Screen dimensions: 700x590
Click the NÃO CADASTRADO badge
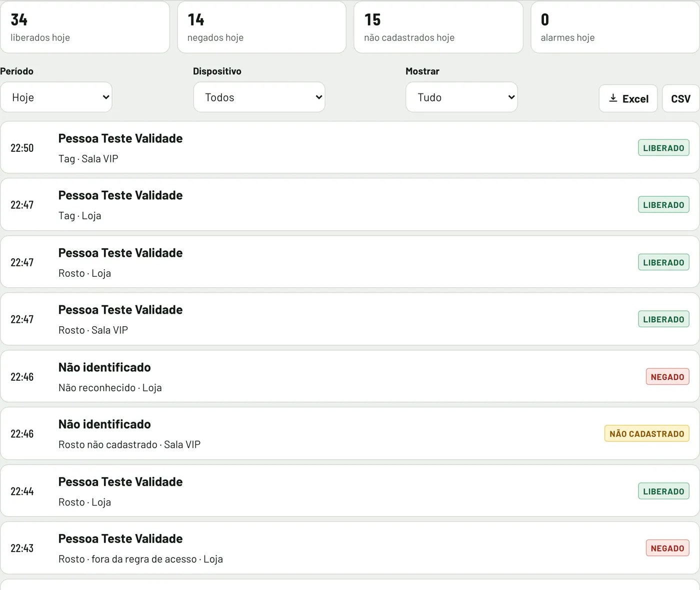[x=646, y=434]
